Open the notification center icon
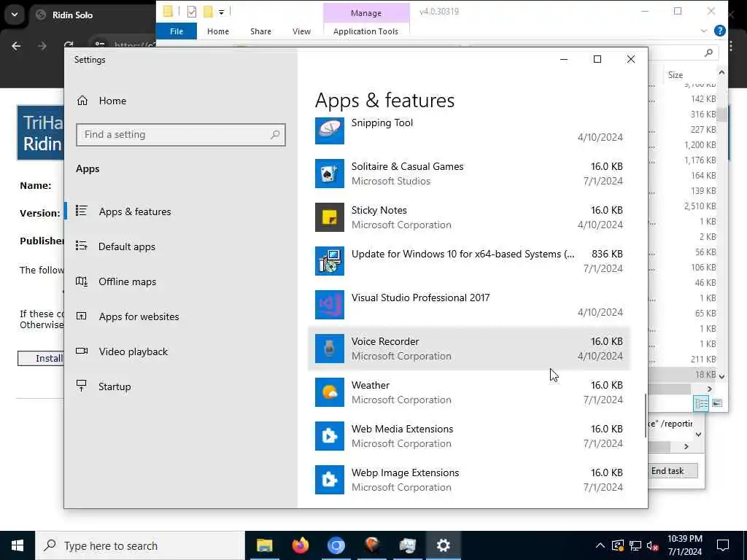Image resolution: width=747 pixels, height=560 pixels. click(723, 545)
